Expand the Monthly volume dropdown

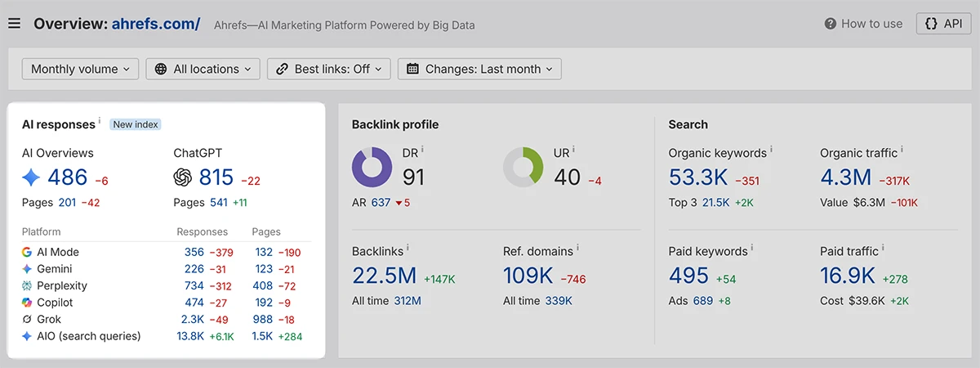(x=80, y=69)
